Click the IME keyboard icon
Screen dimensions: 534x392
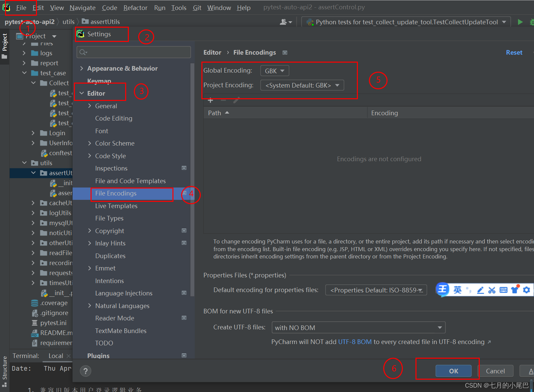503,290
